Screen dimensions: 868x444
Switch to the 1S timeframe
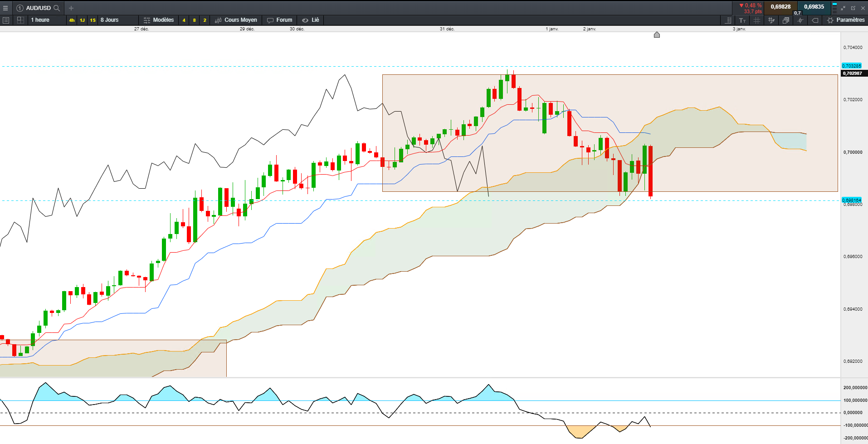coord(93,20)
